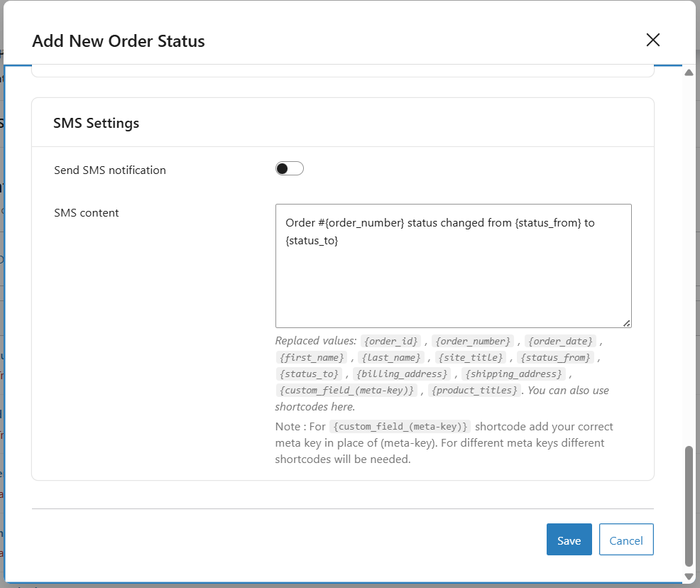Click the {first_name} shortcode tag
The height and width of the screenshot is (588, 700).
click(312, 357)
